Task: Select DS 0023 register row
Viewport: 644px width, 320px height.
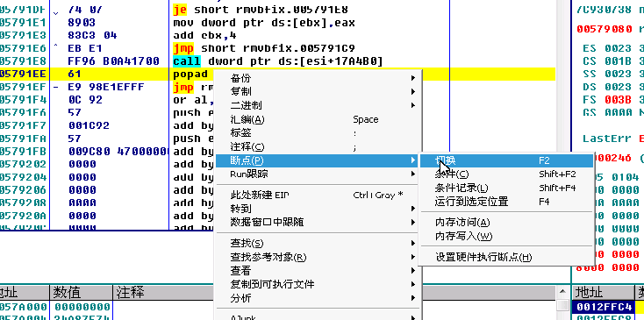Action: pos(612,87)
